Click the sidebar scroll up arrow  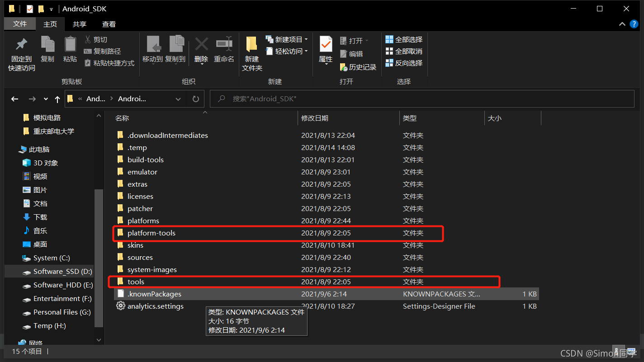click(x=99, y=116)
